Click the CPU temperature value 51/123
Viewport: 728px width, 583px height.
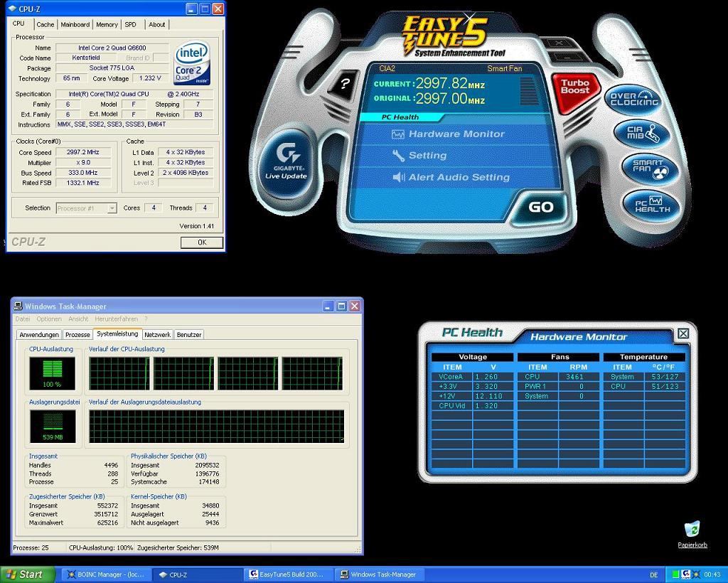pos(665,387)
